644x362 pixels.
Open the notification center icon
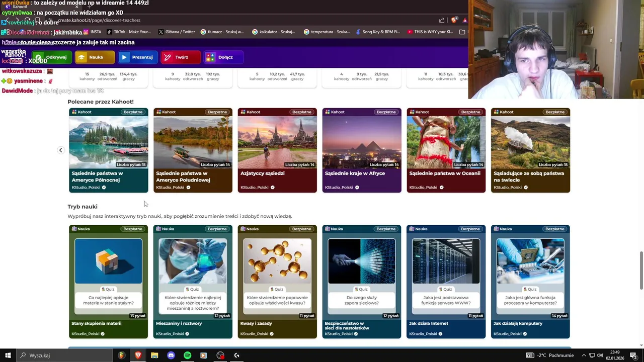tap(633, 355)
